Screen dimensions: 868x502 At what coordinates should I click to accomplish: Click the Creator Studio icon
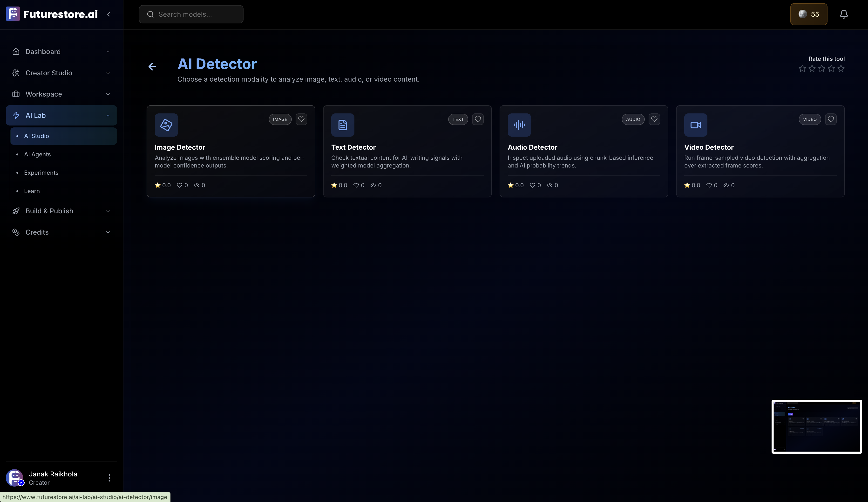(x=16, y=73)
